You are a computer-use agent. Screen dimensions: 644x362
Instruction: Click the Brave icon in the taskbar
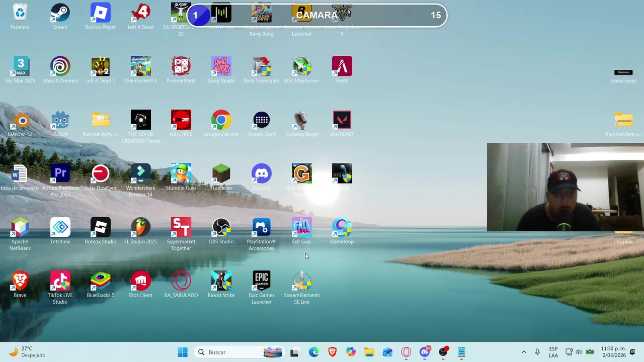(x=332, y=352)
